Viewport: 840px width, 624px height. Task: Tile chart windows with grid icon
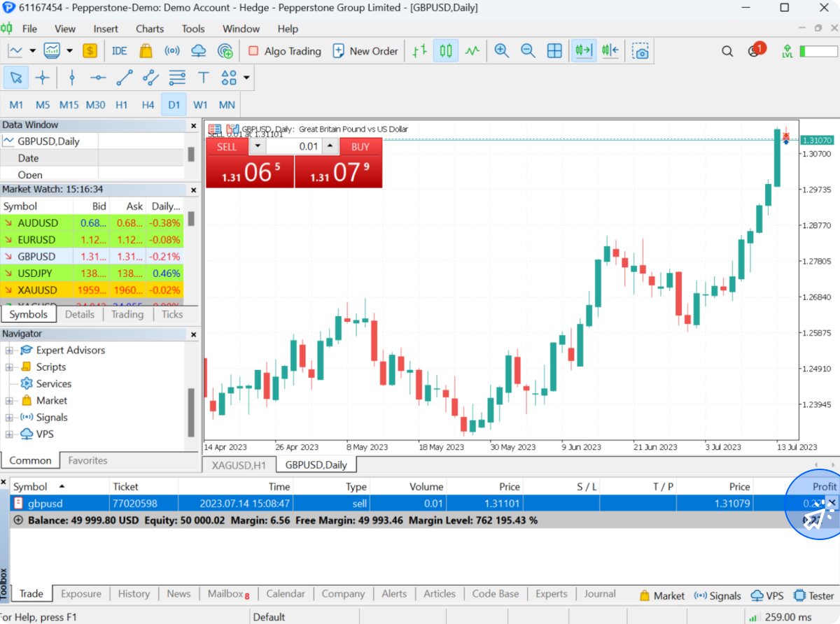point(554,51)
